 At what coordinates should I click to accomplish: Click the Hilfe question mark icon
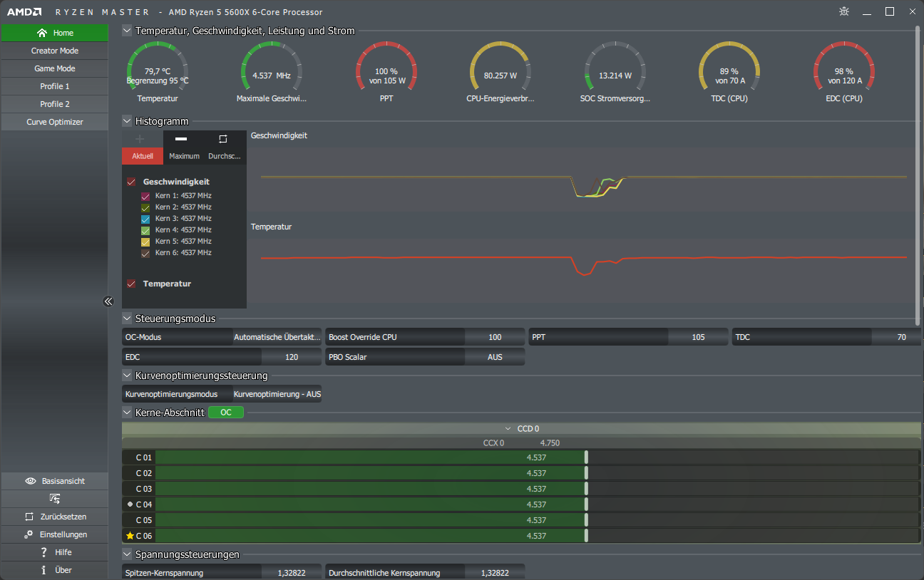click(43, 552)
